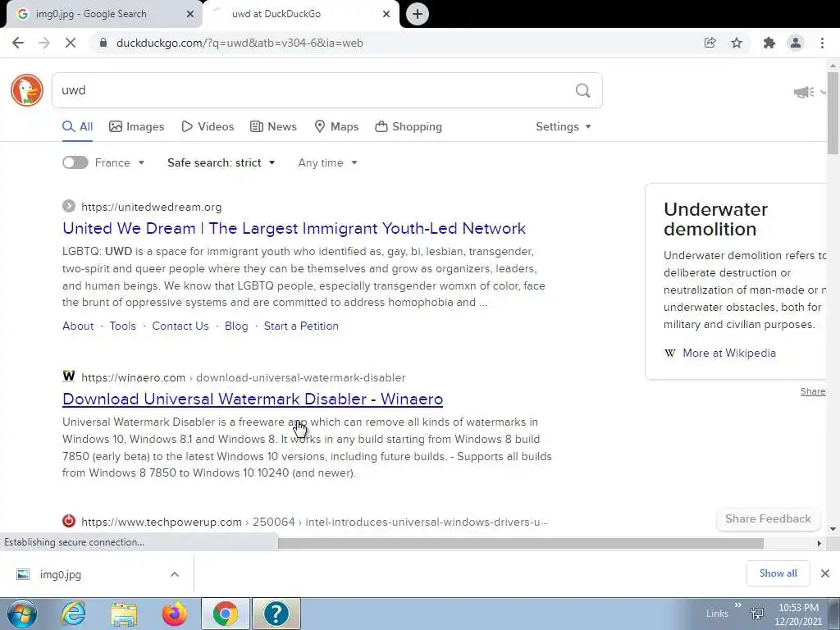The height and width of the screenshot is (630, 840).
Task: Bookmark this page with the star
Action: 737,43
